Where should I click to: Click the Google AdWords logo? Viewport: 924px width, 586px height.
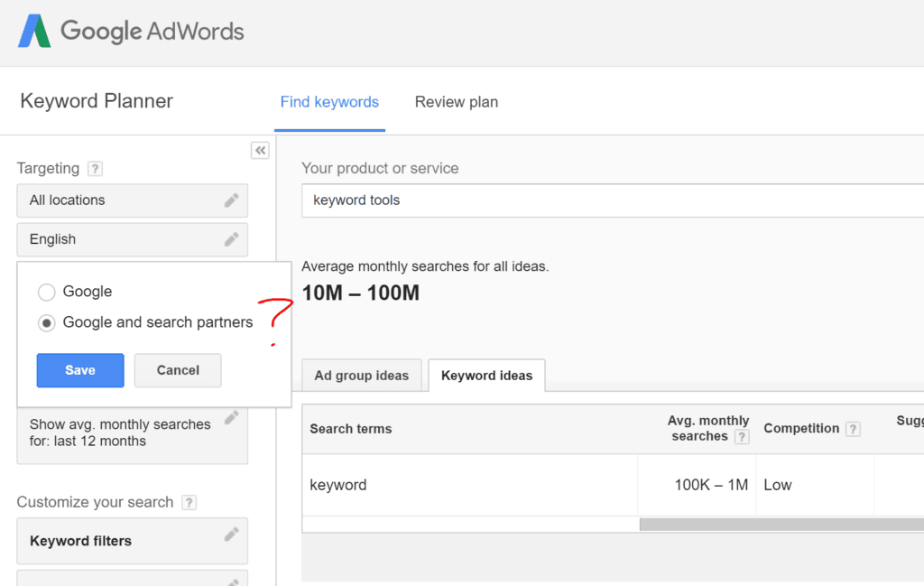[131, 31]
